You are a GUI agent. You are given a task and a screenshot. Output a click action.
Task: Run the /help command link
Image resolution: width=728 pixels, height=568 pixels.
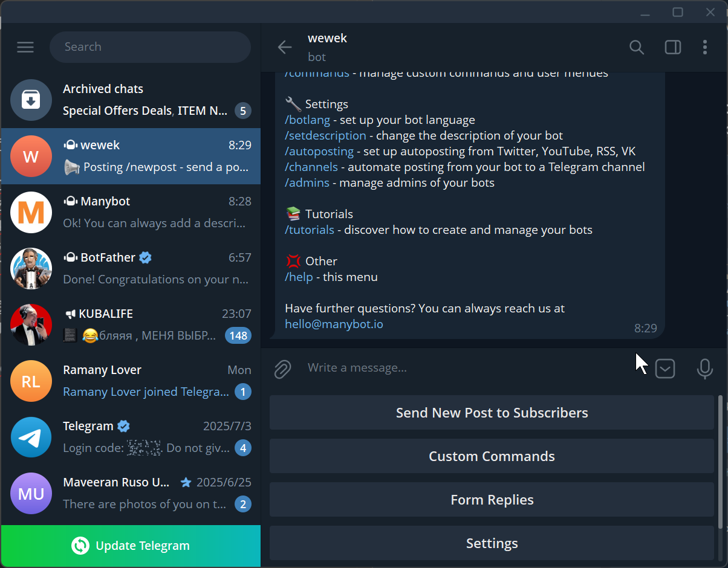point(299,277)
